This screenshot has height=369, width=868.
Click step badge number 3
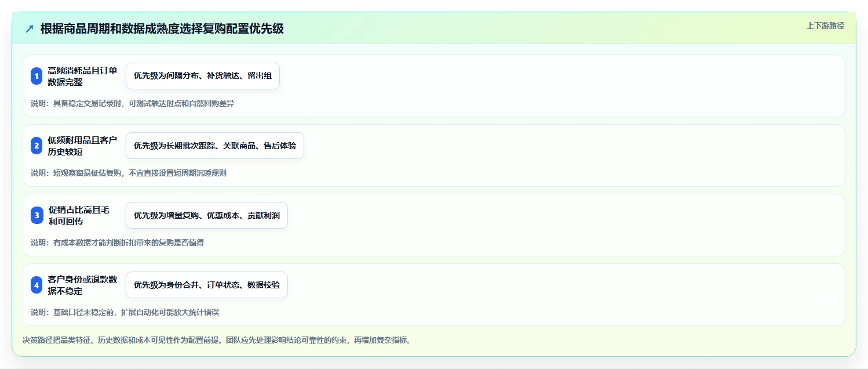click(37, 215)
